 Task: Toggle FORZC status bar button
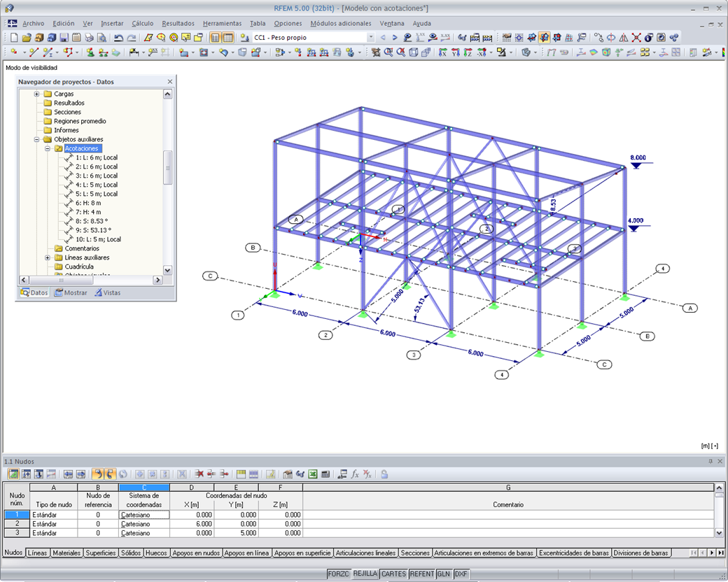click(x=338, y=574)
